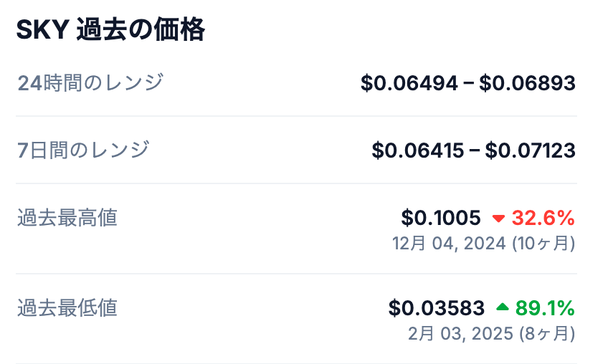Click the green 89.1% percentage

[x=545, y=308]
